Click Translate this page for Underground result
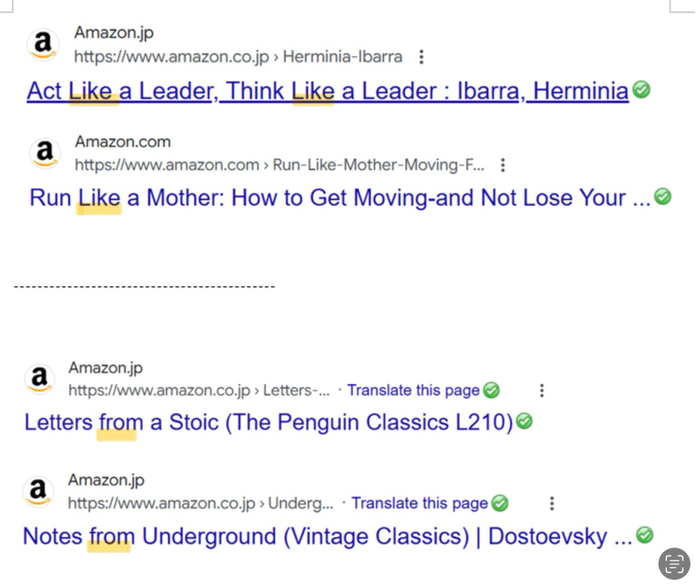 point(419,503)
